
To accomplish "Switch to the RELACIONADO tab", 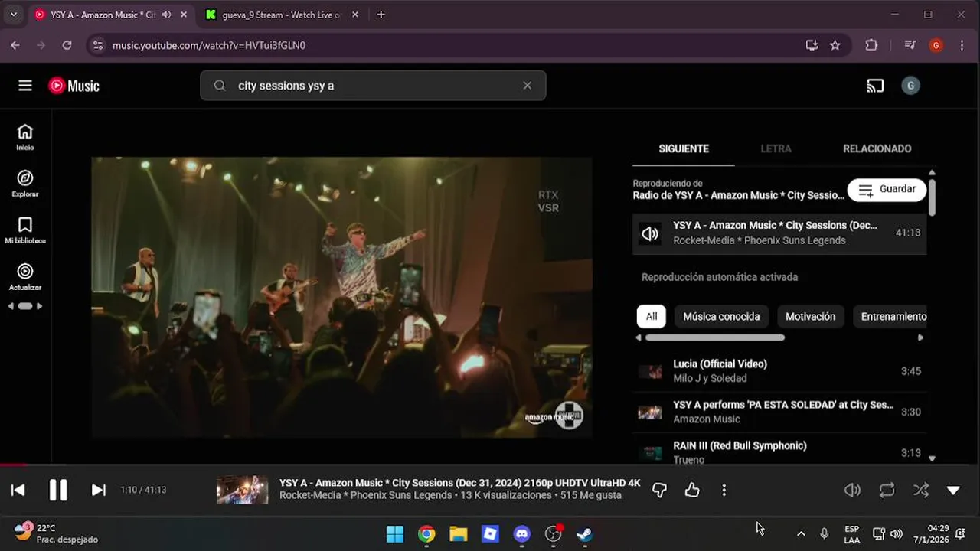I will pyautogui.click(x=877, y=148).
